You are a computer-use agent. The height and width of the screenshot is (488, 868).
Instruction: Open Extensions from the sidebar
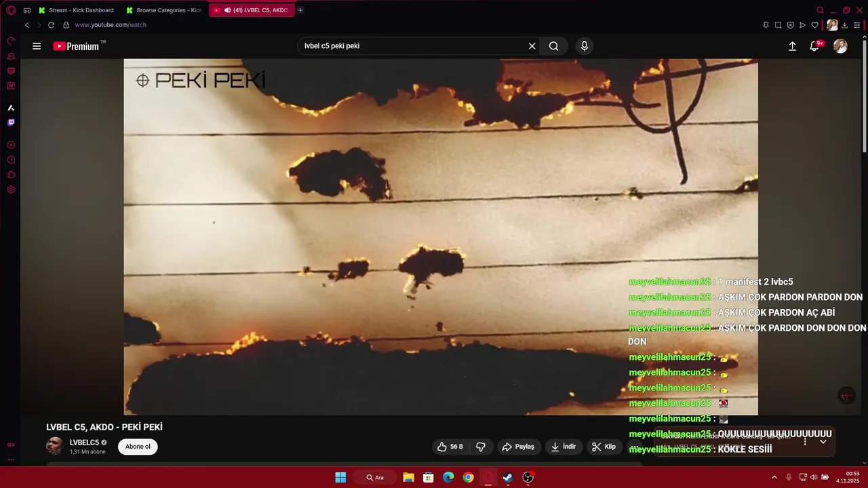pyautogui.click(x=11, y=175)
